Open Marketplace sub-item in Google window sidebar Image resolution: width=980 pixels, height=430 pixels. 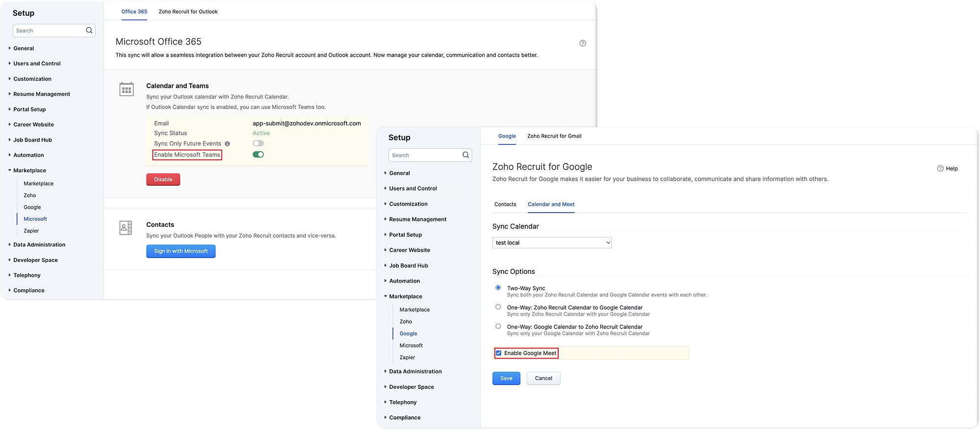click(x=415, y=310)
